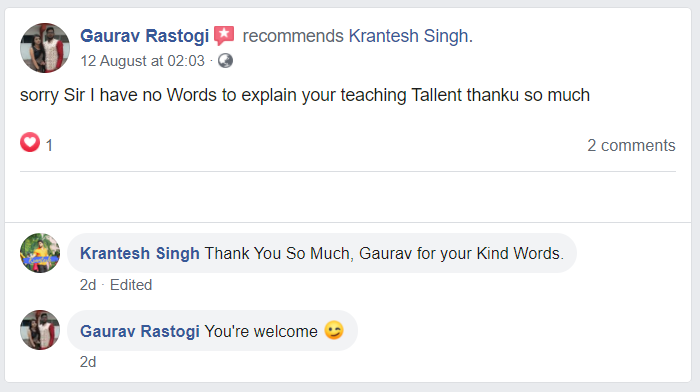The width and height of the screenshot is (700, 392).
Task: Open the 12 August at 02:03 timestamp
Action: tap(142, 61)
